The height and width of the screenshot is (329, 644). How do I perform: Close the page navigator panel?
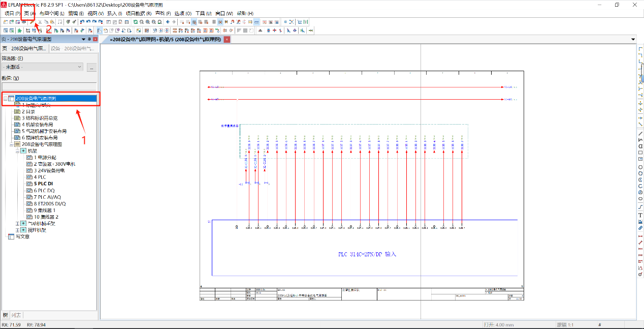coord(95,39)
